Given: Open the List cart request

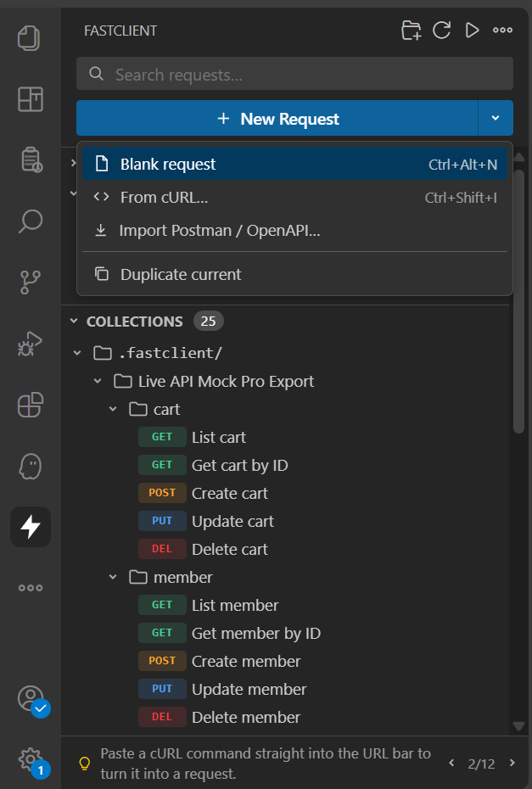Looking at the screenshot, I should pos(218,437).
